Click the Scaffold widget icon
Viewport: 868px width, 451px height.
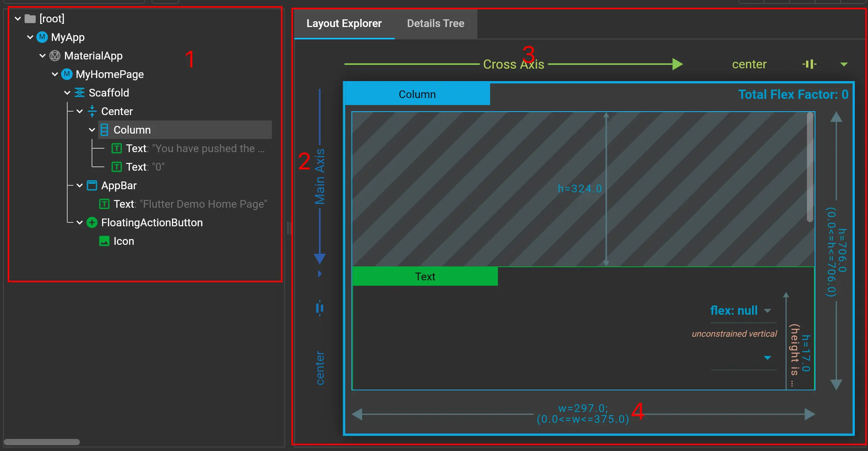[79, 93]
